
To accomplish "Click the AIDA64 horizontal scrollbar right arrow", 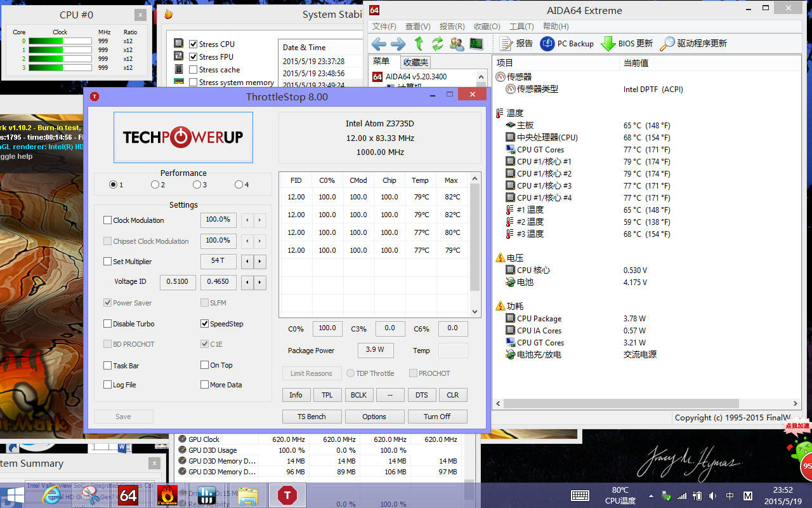I will 796,403.
